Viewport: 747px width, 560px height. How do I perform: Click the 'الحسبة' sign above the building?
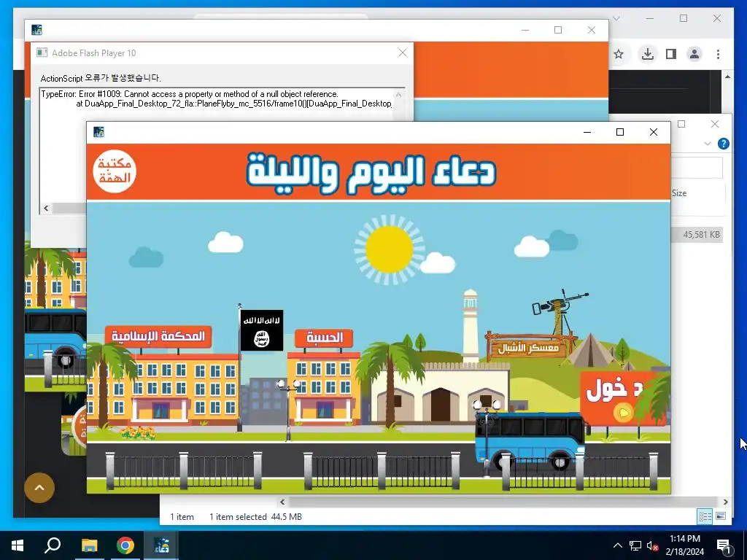(324, 338)
